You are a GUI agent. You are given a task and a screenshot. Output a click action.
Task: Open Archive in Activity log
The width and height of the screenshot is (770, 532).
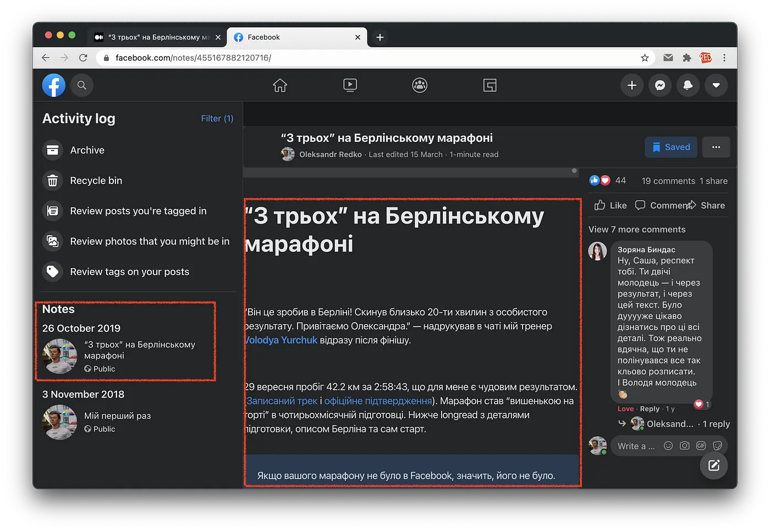point(87,150)
